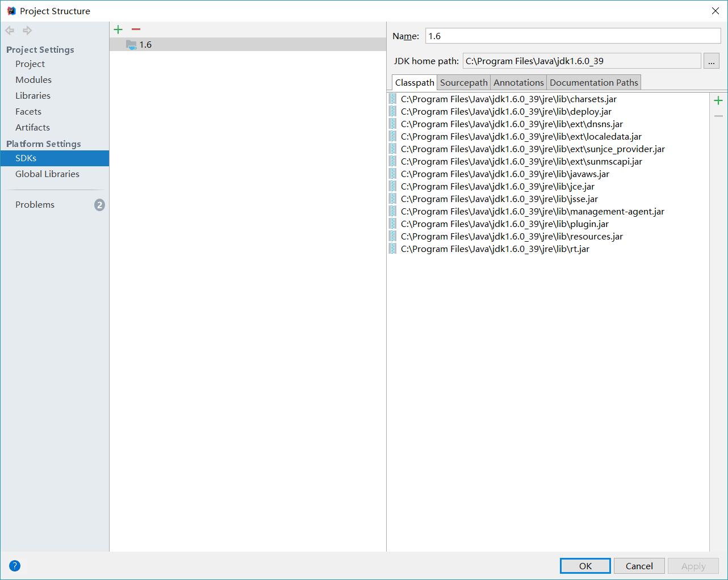Open the Documentation Paths tab
728x580 pixels.
(x=594, y=82)
